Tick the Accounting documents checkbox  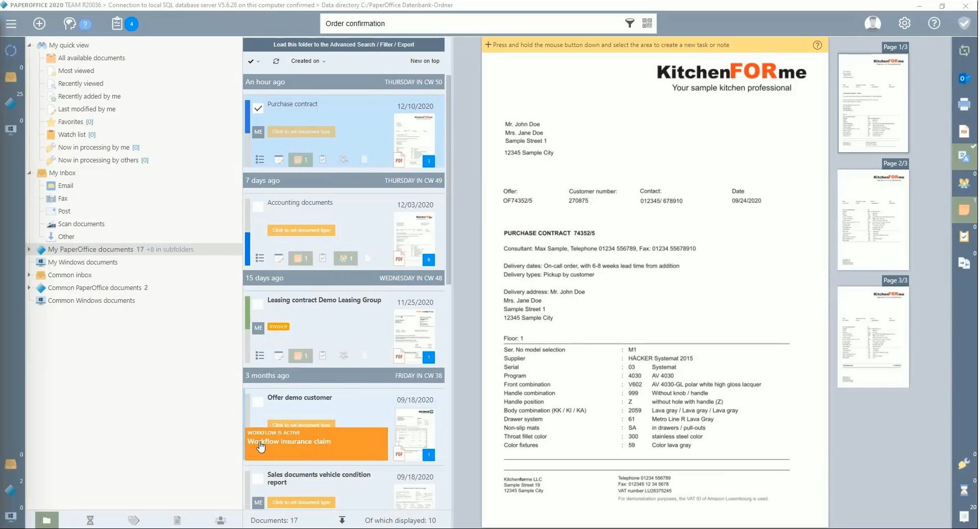tap(258, 207)
